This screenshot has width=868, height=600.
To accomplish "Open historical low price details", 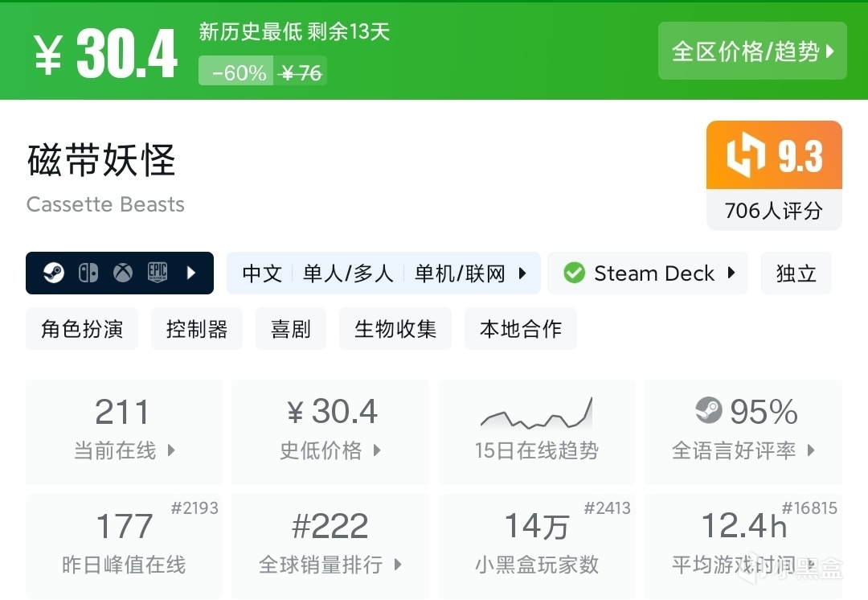I will [x=330, y=432].
